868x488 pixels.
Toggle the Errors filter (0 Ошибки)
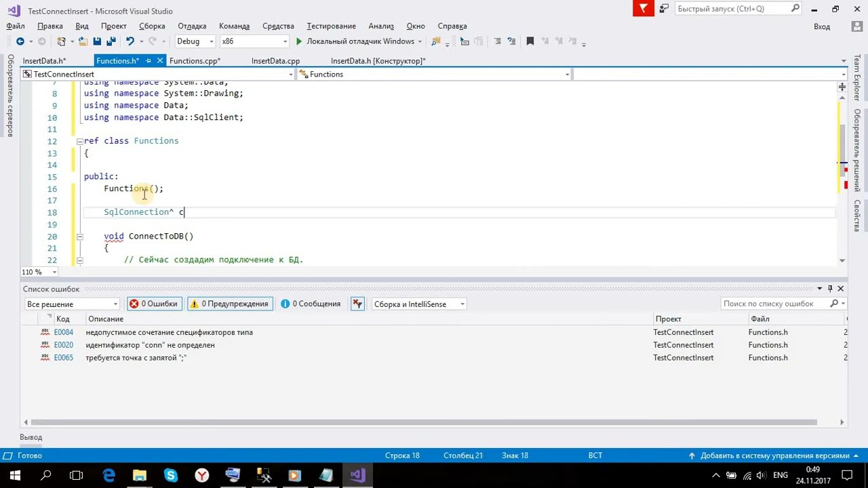(x=154, y=304)
